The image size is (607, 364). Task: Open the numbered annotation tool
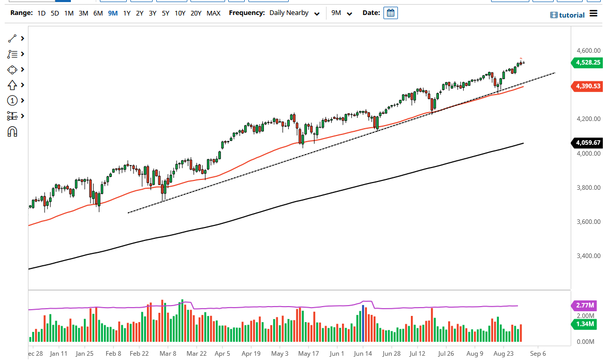12,100
